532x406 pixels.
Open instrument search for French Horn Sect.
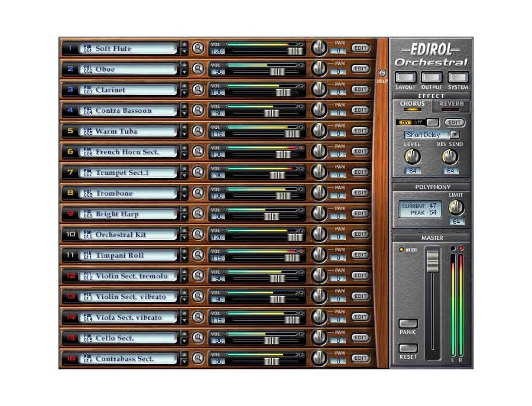198,152
